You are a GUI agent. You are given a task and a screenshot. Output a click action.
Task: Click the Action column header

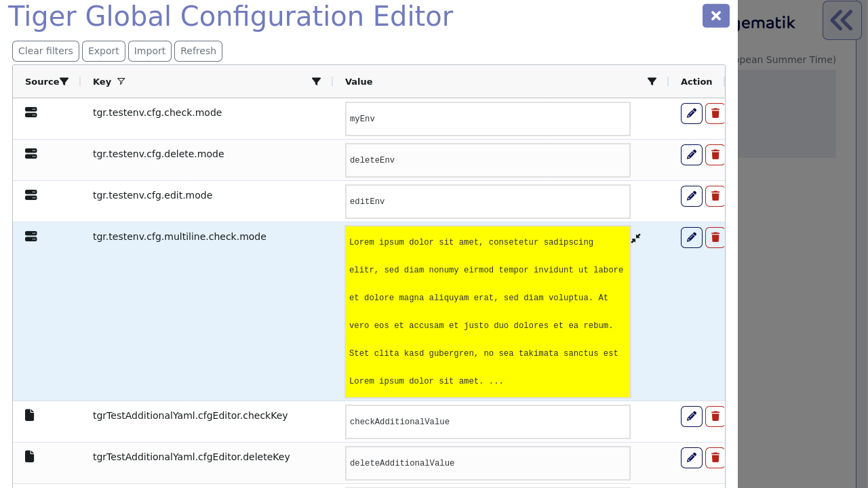pos(696,81)
